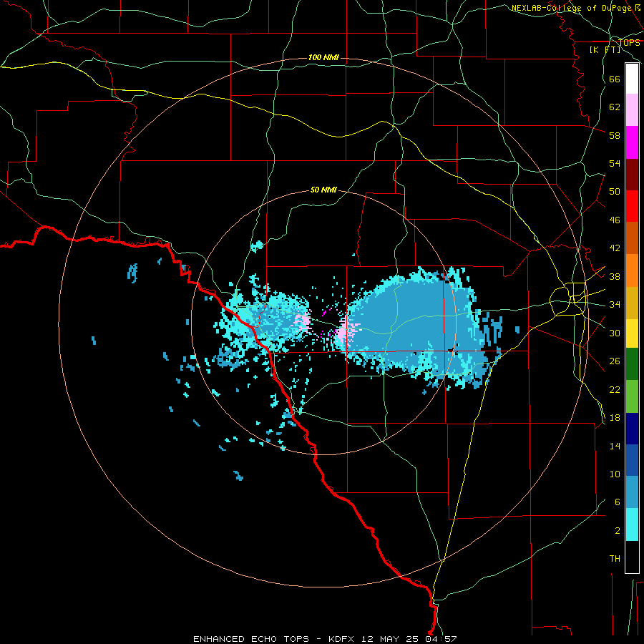
Task: Click the legend value 38
Action: [615, 276]
